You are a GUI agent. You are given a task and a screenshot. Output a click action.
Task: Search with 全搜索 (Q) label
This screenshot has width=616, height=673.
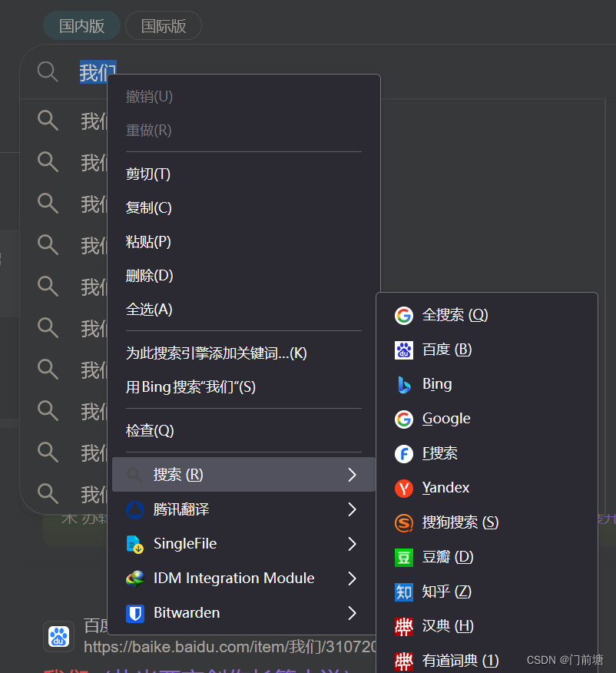pyautogui.click(x=455, y=316)
